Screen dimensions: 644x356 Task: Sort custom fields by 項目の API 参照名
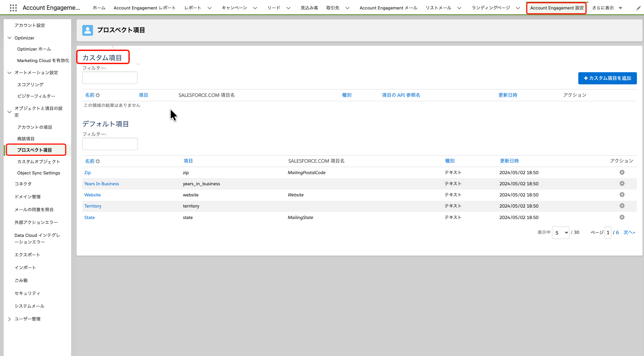401,95
